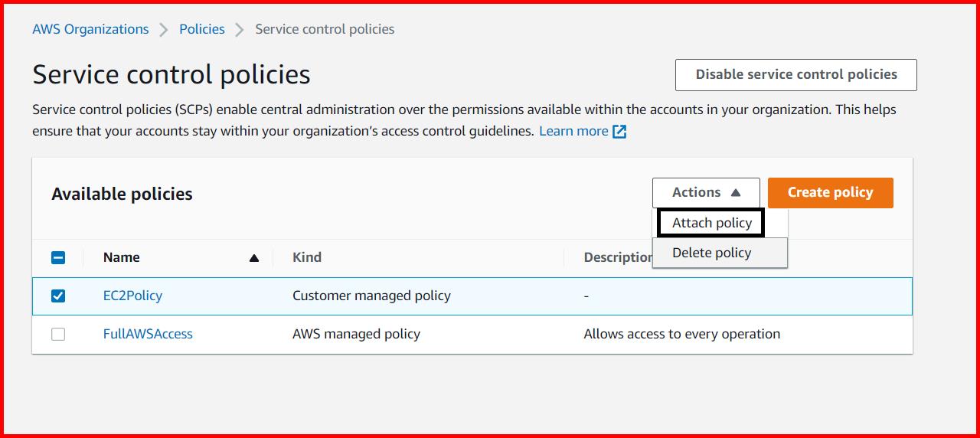Uncheck the EC2Policy row checkbox
The width and height of the screenshot is (980, 438).
click(58, 296)
